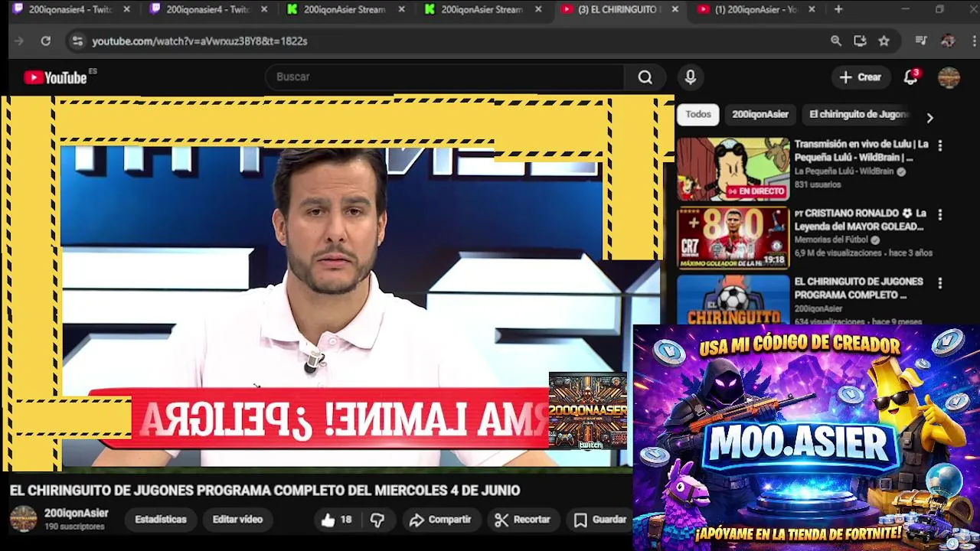980x551 pixels.
Task: Open El Chiringuito recommended video thumbnail
Action: (x=733, y=299)
